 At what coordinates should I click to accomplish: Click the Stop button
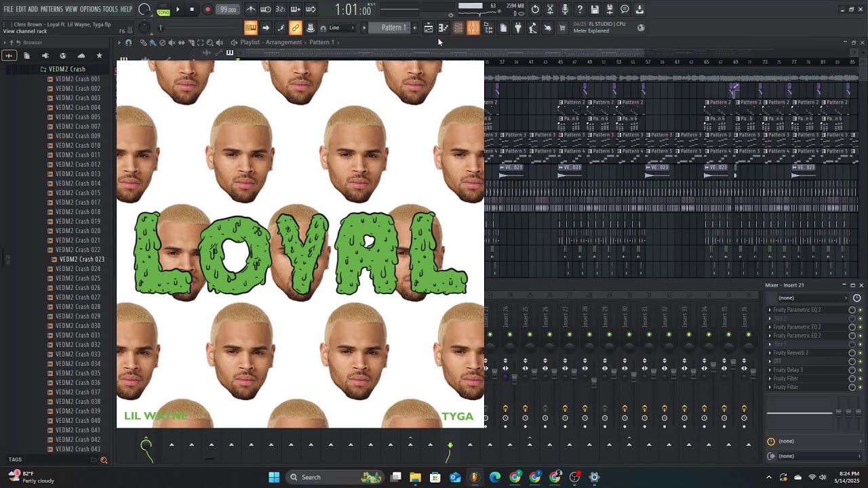[x=192, y=9]
